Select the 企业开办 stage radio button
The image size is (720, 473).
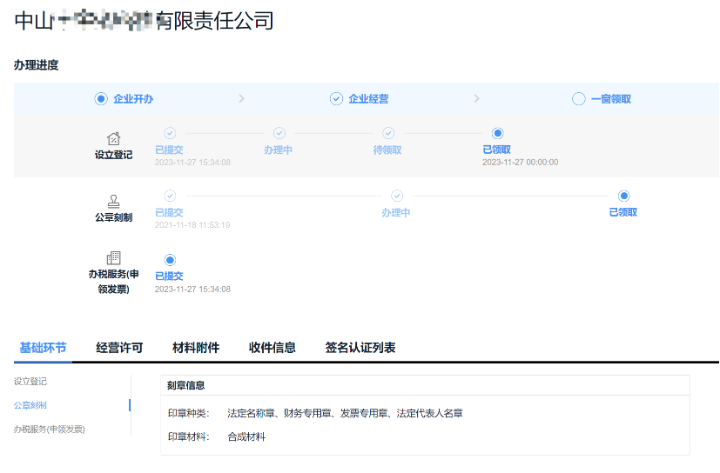101,99
